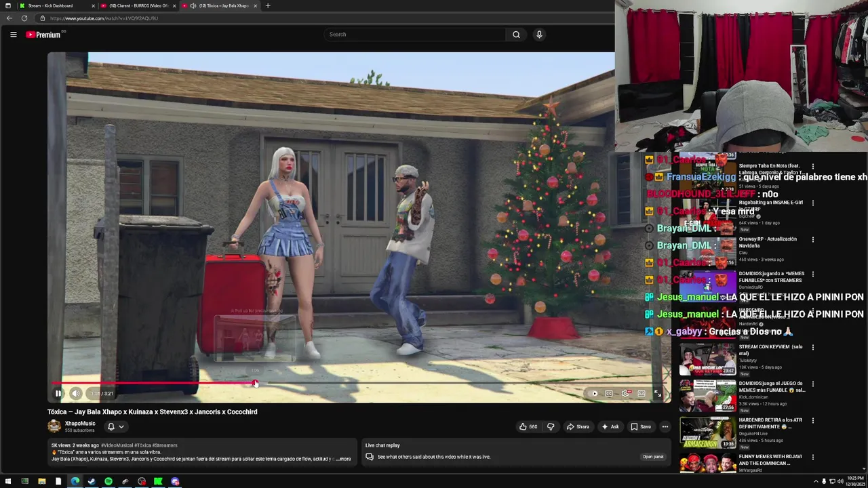This screenshot has width=868, height=488.
Task: Click the search magnifier button
Action: (516, 35)
